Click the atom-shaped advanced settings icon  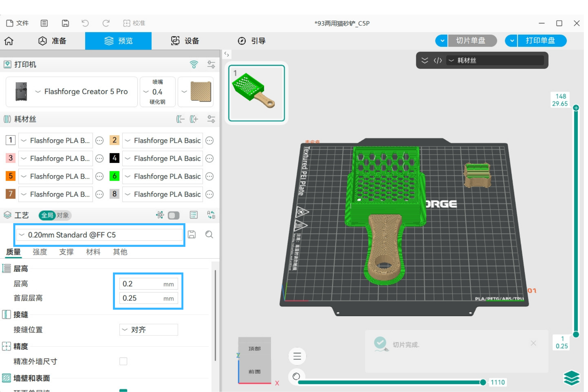tap(160, 215)
